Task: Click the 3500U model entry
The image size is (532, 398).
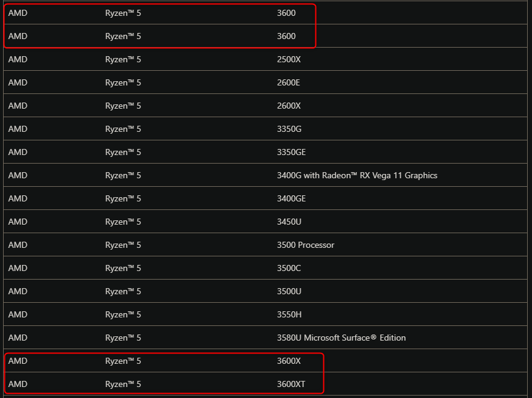Action: (289, 291)
